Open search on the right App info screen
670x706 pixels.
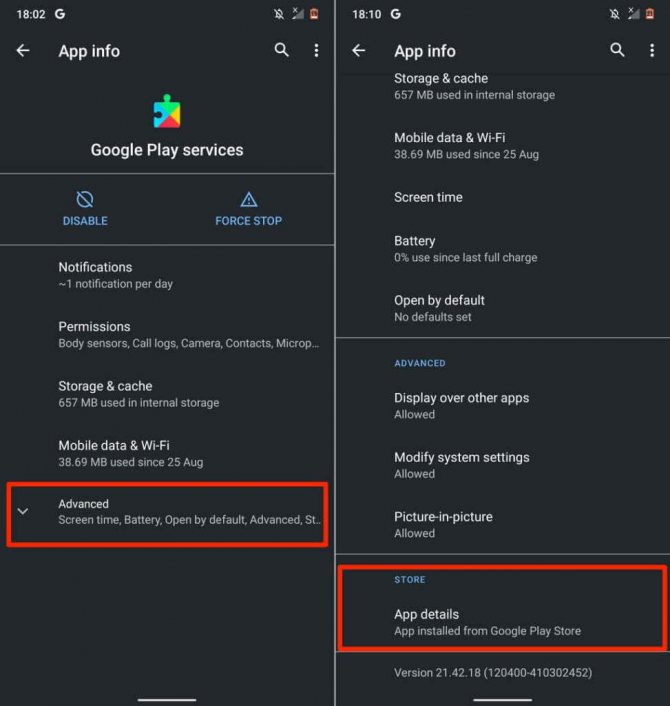(x=617, y=50)
